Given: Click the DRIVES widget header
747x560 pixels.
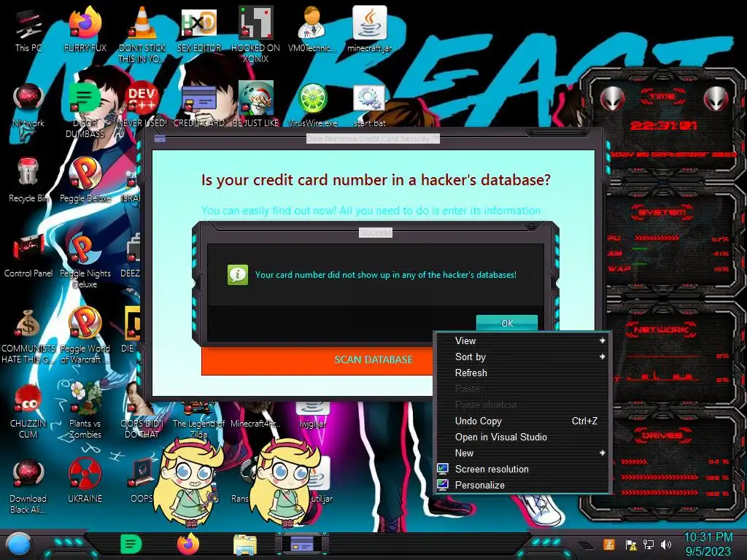Looking at the screenshot, I should click(x=662, y=435).
